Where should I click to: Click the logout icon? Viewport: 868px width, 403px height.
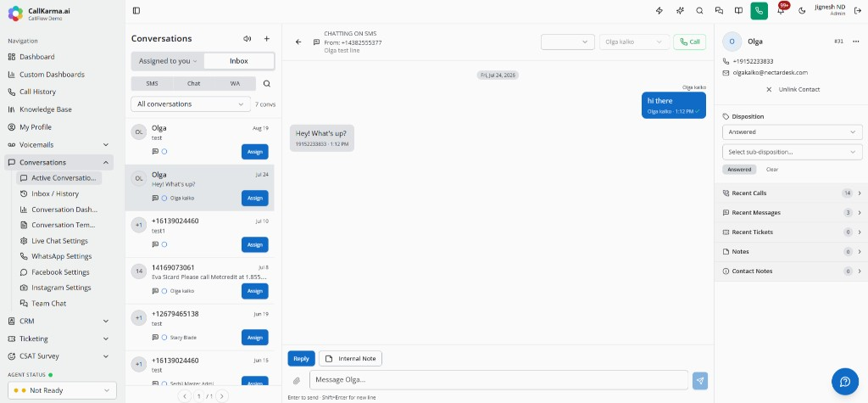pyautogui.click(x=858, y=10)
